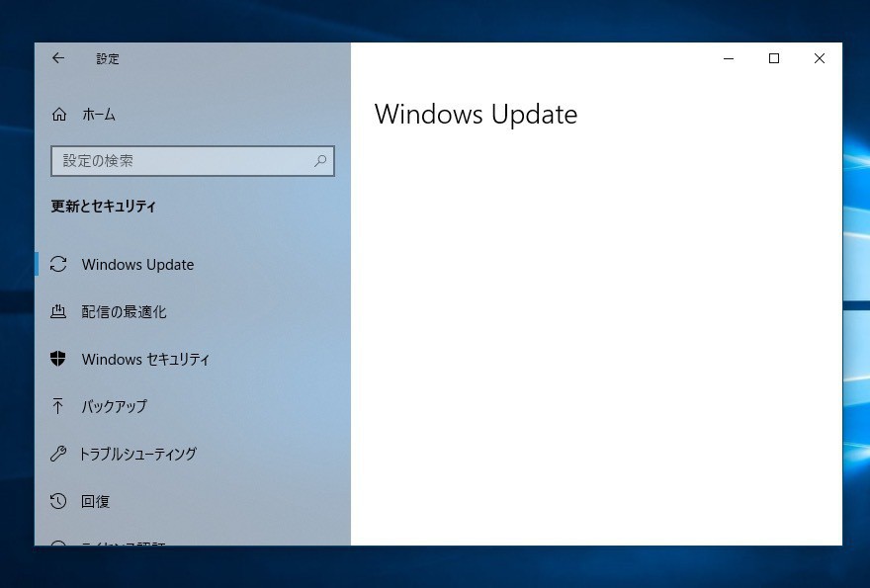This screenshot has width=870, height=588.
Task: Click the search magnifier icon
Action: pos(320,161)
